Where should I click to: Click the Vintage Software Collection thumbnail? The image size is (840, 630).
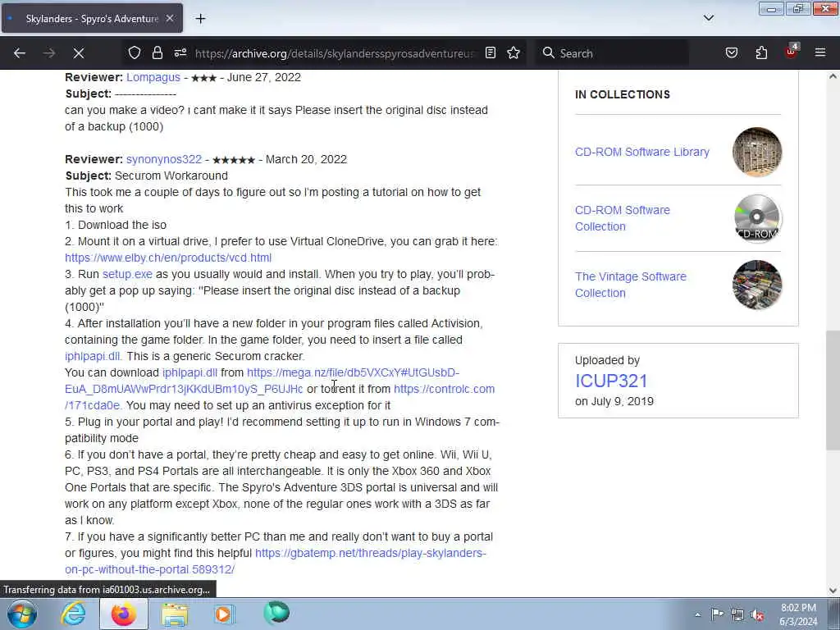point(757,285)
